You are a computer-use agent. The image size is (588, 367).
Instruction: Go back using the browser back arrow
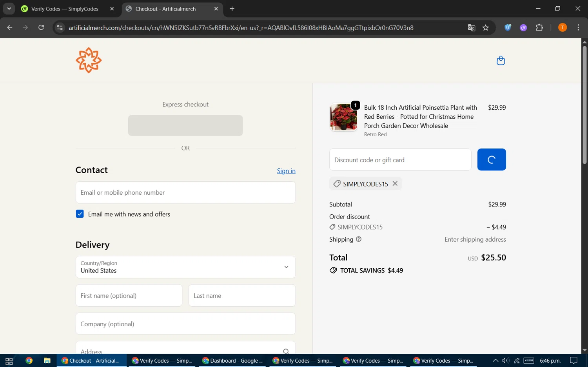click(x=10, y=27)
